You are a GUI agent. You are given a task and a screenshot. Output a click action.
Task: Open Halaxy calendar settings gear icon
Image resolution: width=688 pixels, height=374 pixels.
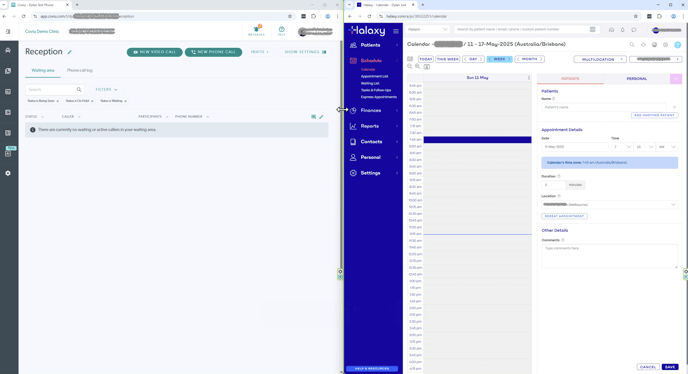[666, 45]
